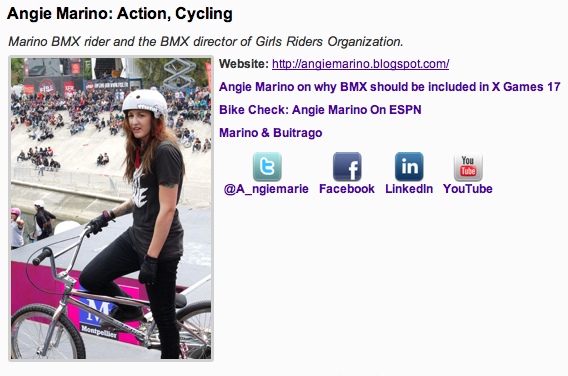The width and height of the screenshot is (568, 376).
Task: Click the Facebook text label
Action: [347, 189]
